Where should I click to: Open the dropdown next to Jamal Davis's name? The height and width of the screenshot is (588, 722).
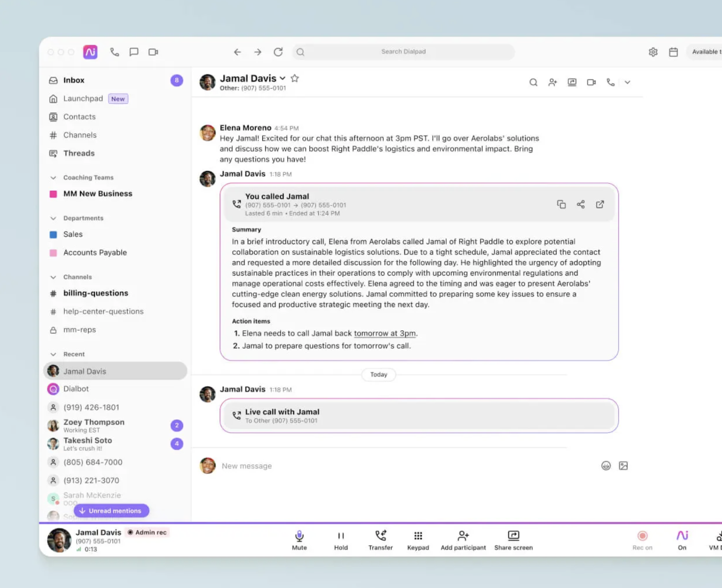pos(283,78)
